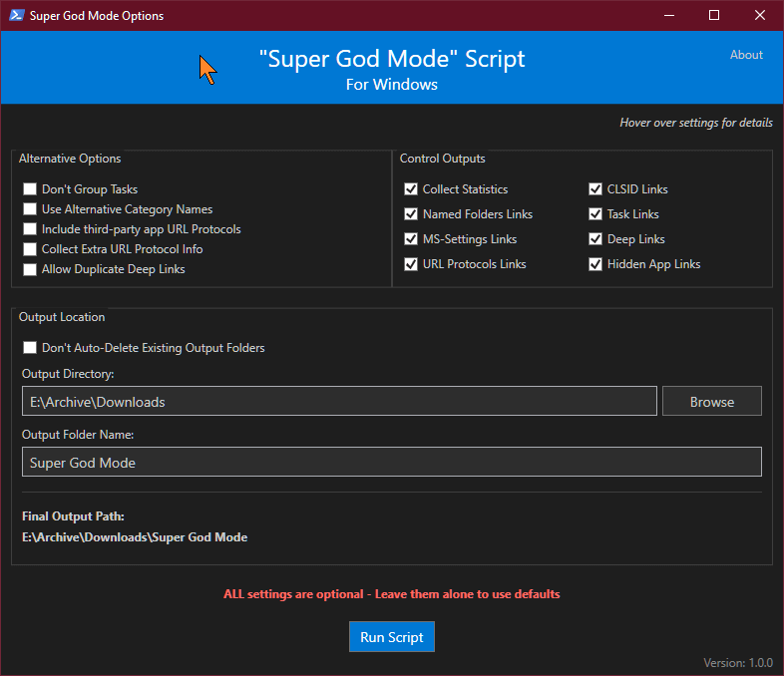Focus the Output Directory text field
Image resolution: width=784 pixels, height=676 pixels.
(x=339, y=401)
